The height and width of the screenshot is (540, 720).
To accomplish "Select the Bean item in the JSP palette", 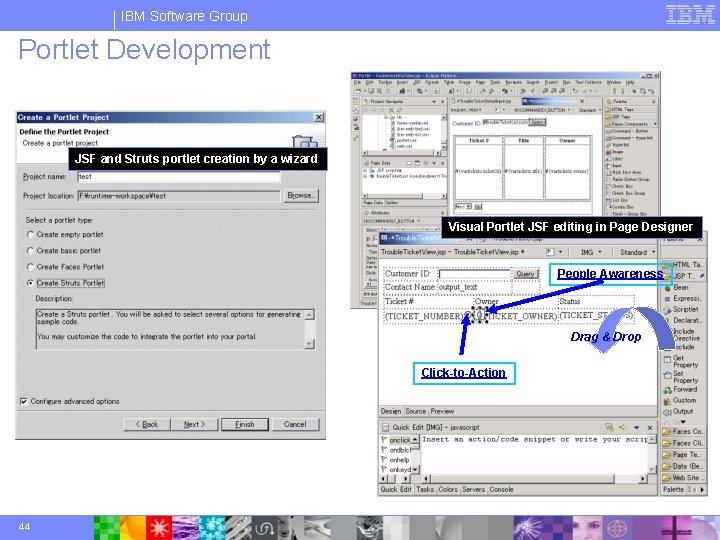I will tap(676, 288).
